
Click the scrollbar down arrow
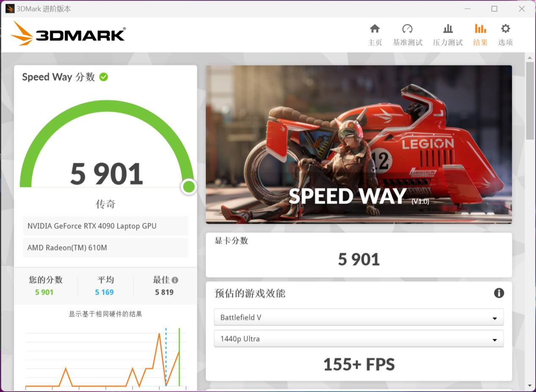530,386
